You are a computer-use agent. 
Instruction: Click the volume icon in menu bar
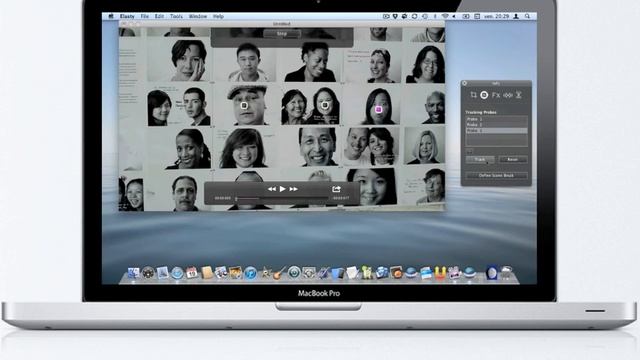pos(454,16)
